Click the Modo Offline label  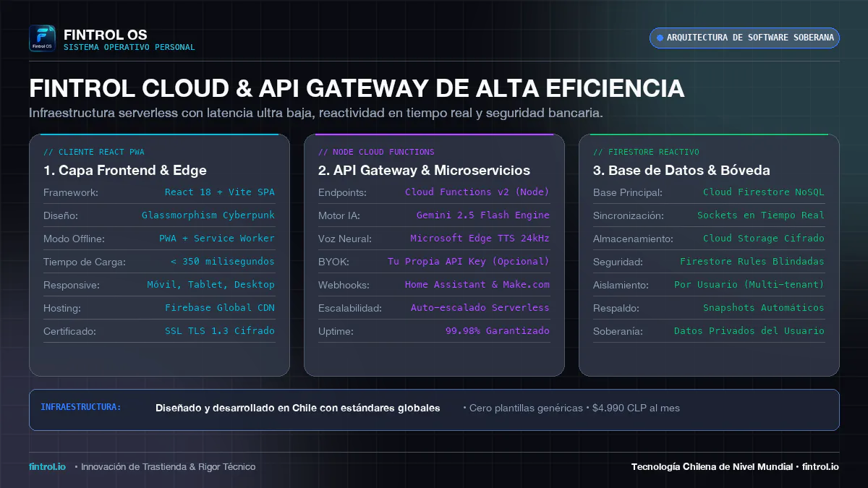pyautogui.click(x=74, y=239)
